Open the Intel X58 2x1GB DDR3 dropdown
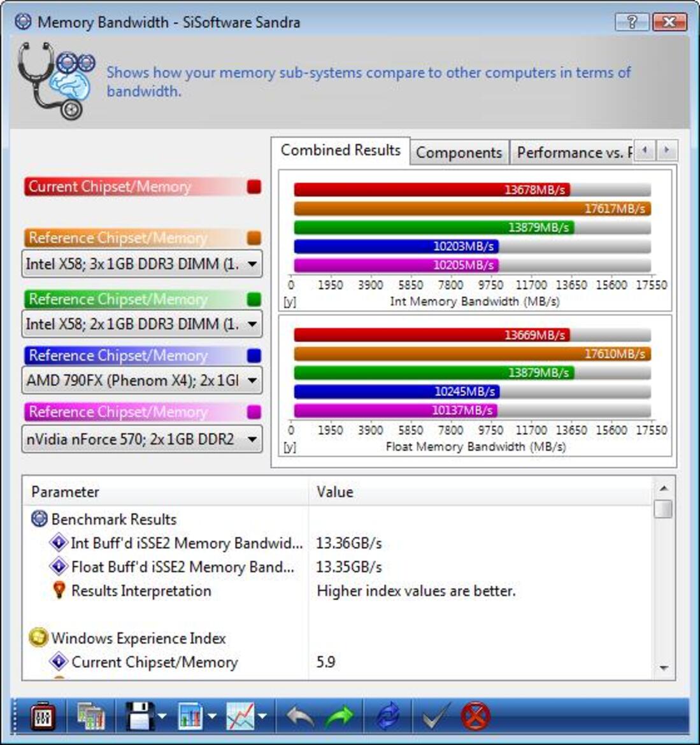This screenshot has height=745, width=700. pos(142,324)
